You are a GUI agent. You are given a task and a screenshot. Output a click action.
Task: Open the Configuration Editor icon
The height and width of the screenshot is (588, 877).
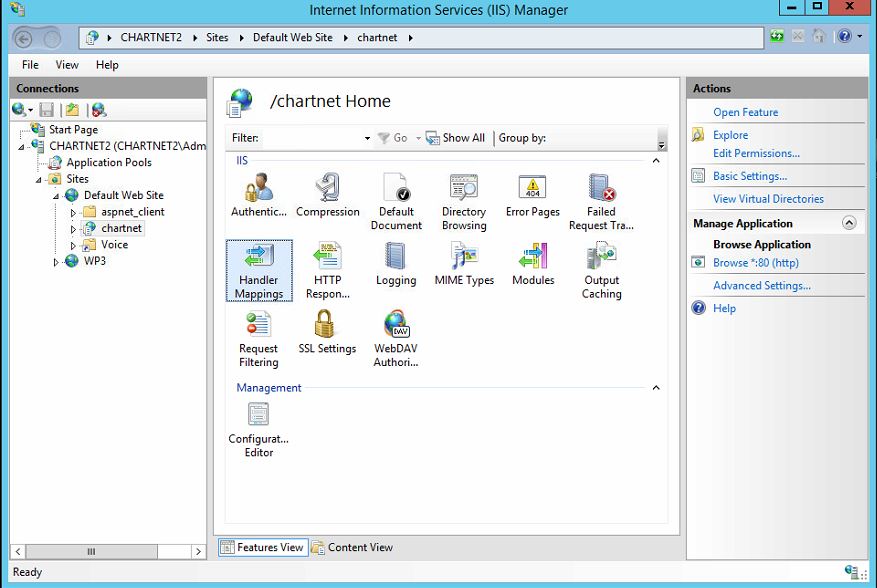[x=258, y=430]
